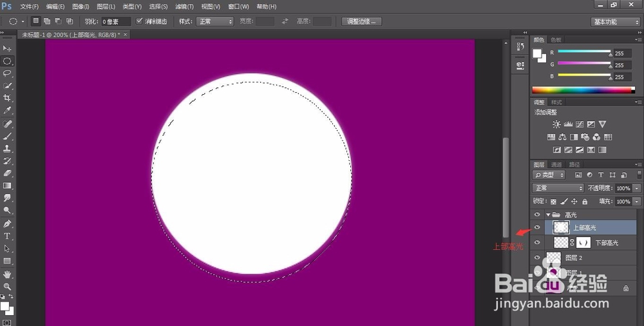Open the 样式 style dropdown in options bar
This screenshot has height=326, width=644.
[215, 21]
